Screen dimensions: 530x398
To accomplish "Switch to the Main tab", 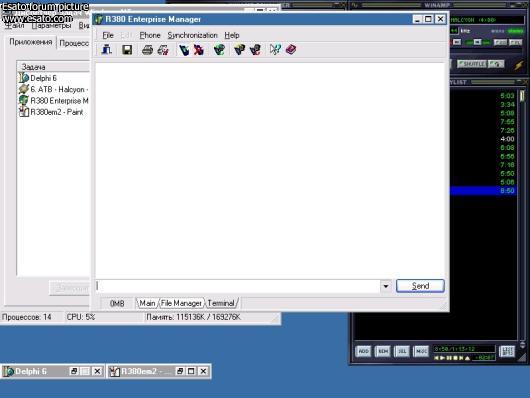I will 147,303.
